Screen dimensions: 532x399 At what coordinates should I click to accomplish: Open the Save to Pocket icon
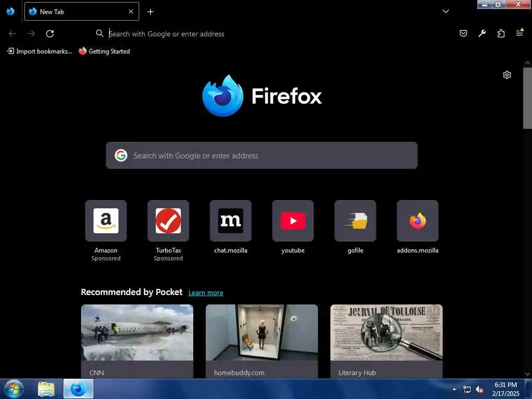click(463, 33)
